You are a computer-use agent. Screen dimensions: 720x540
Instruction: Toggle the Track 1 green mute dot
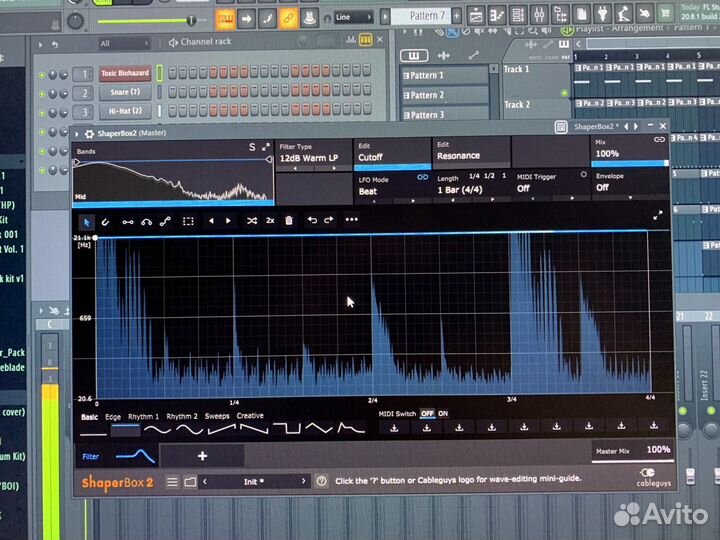pos(564,93)
